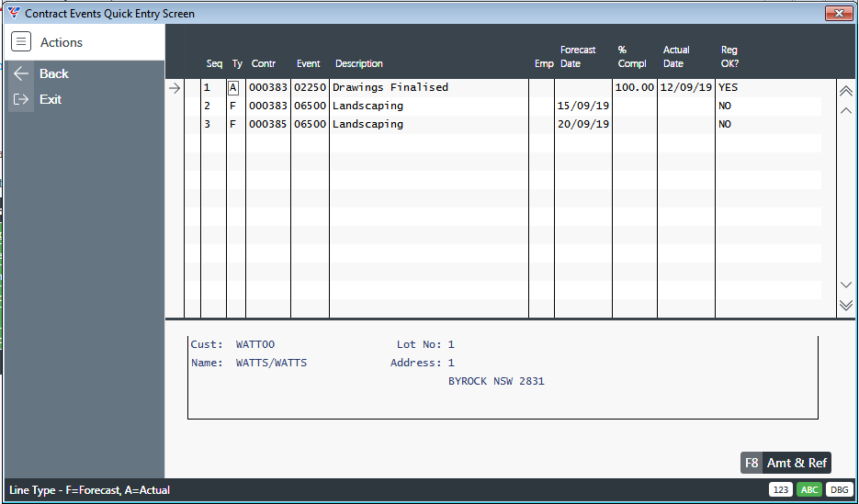Click the Reg OK? column header
859x504 pixels.
pos(729,56)
